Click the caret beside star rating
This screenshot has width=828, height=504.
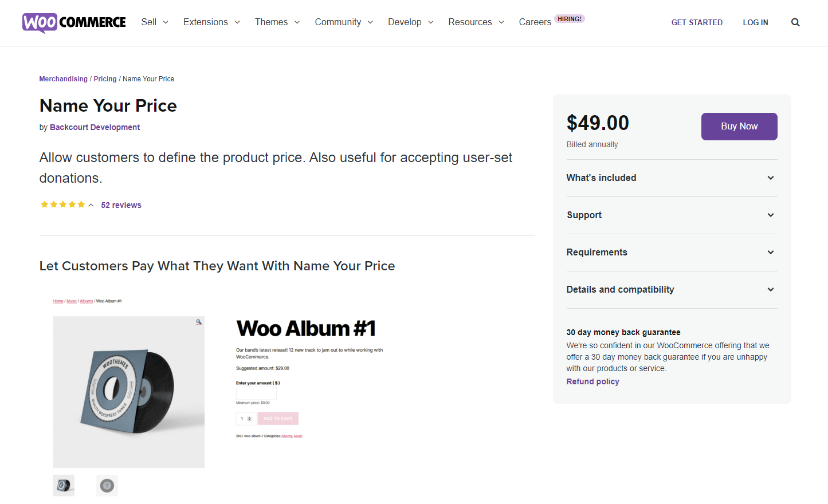(x=91, y=205)
